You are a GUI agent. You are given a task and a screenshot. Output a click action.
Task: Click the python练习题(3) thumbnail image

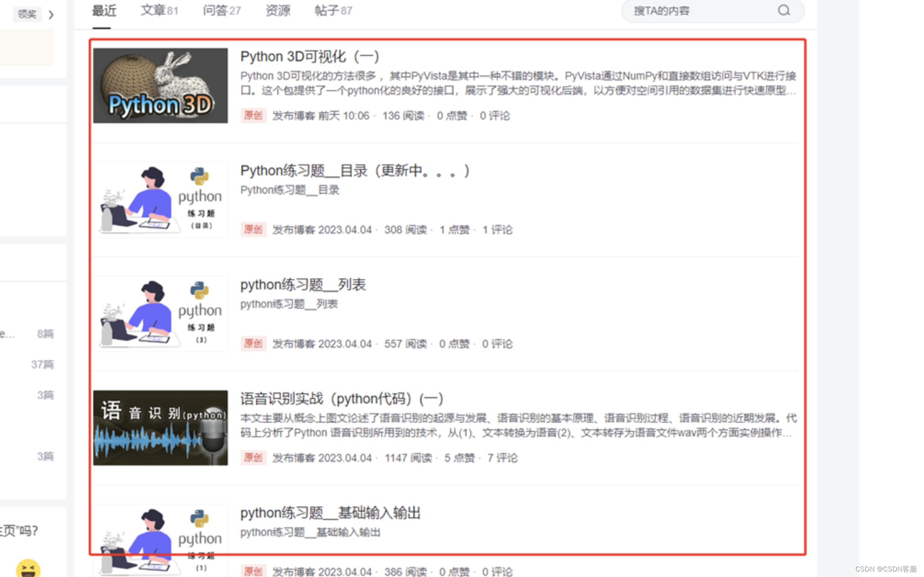pyautogui.click(x=160, y=314)
